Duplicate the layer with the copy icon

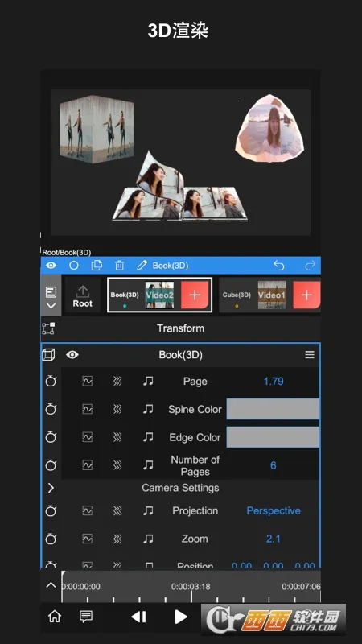point(97,266)
